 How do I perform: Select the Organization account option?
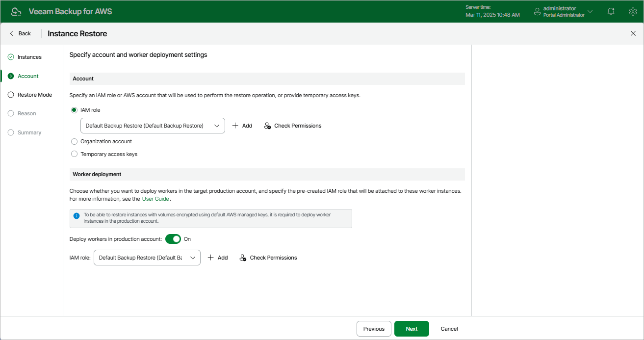[74, 141]
